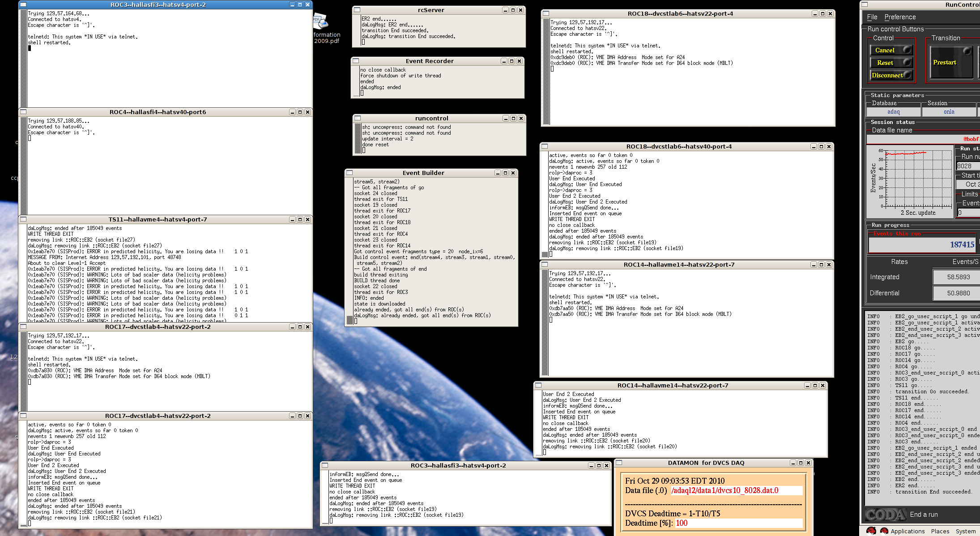Open window menu icon of TS11--hallavme4--hatsv4-port-7
Image resolution: width=980 pixels, height=536 pixels.
click(23, 219)
